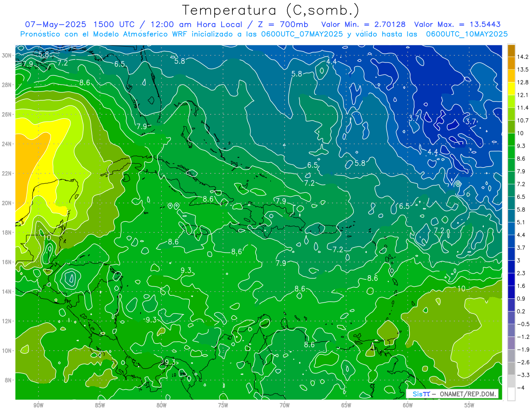Click the 1.6 legend scale label

click(521, 286)
